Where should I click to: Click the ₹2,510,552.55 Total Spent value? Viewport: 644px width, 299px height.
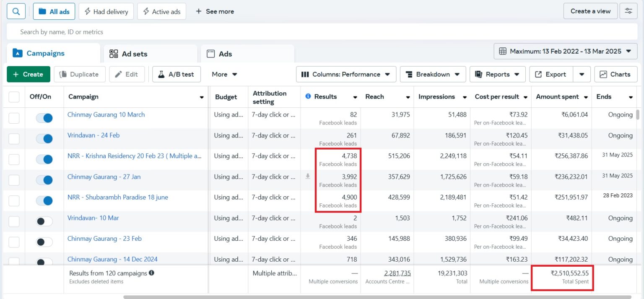coord(570,273)
